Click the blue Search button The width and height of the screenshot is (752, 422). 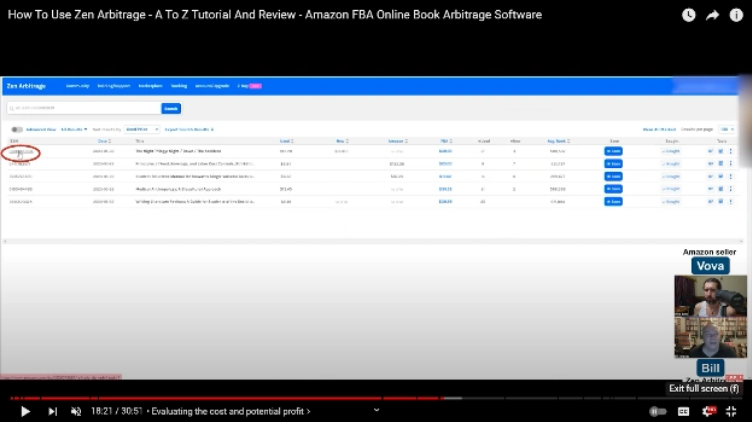click(171, 108)
